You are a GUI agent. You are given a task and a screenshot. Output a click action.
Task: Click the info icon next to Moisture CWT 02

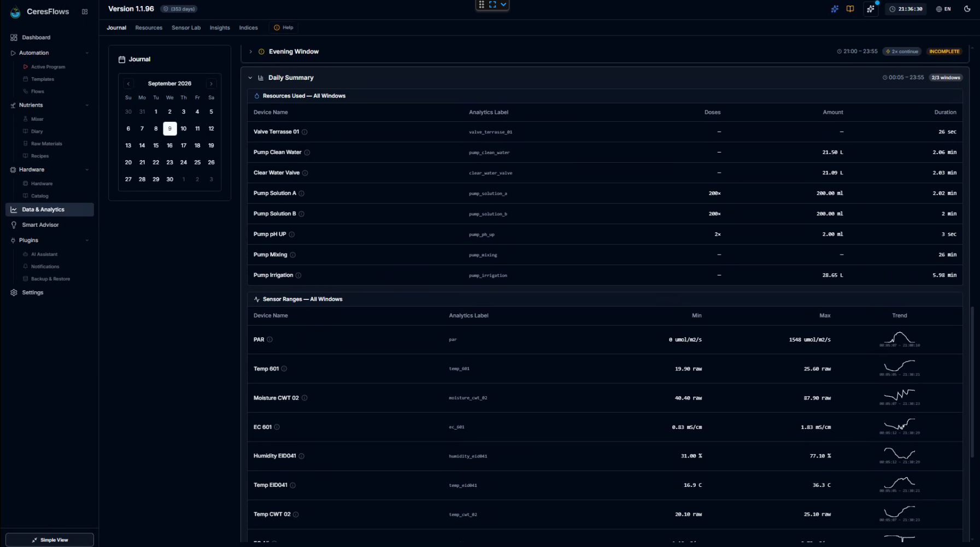[x=304, y=398]
